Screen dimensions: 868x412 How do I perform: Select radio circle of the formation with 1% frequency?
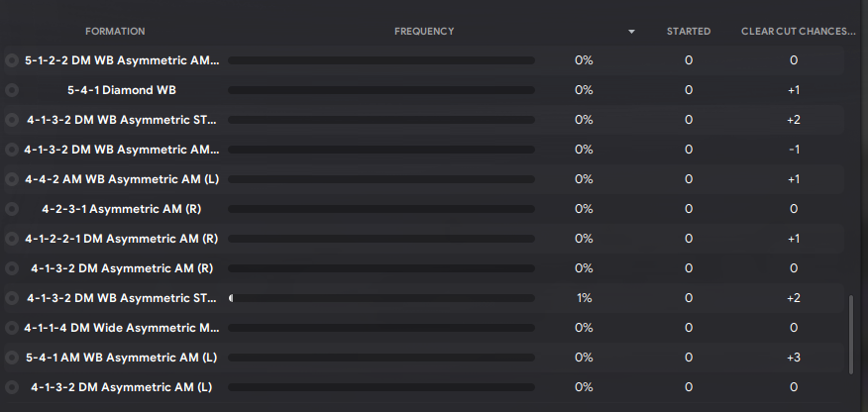coord(12,298)
